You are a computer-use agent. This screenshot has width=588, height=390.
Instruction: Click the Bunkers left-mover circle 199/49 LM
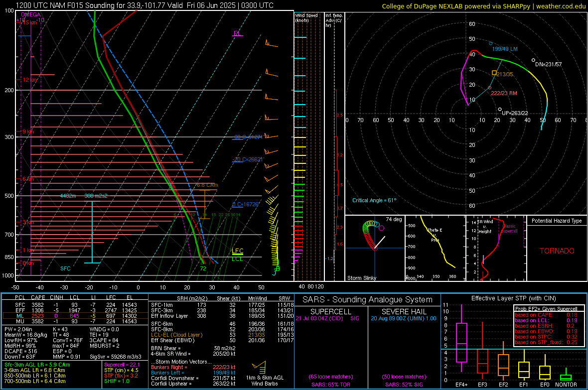coord(491,43)
